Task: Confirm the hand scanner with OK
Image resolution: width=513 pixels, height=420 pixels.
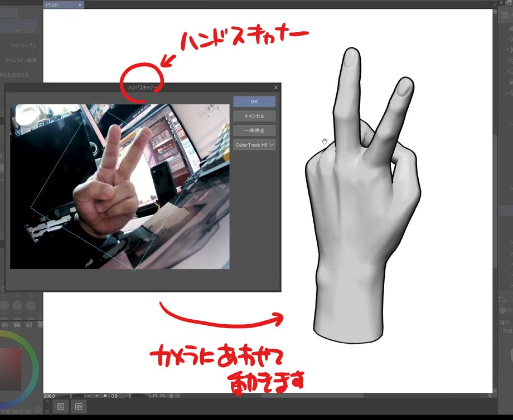Action: [254, 101]
